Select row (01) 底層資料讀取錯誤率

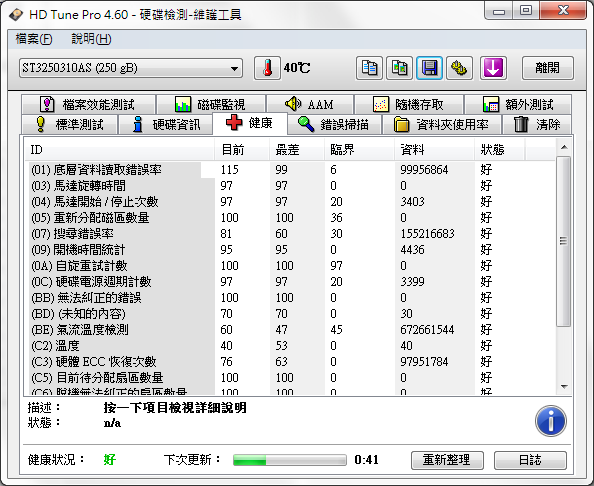pos(290,170)
